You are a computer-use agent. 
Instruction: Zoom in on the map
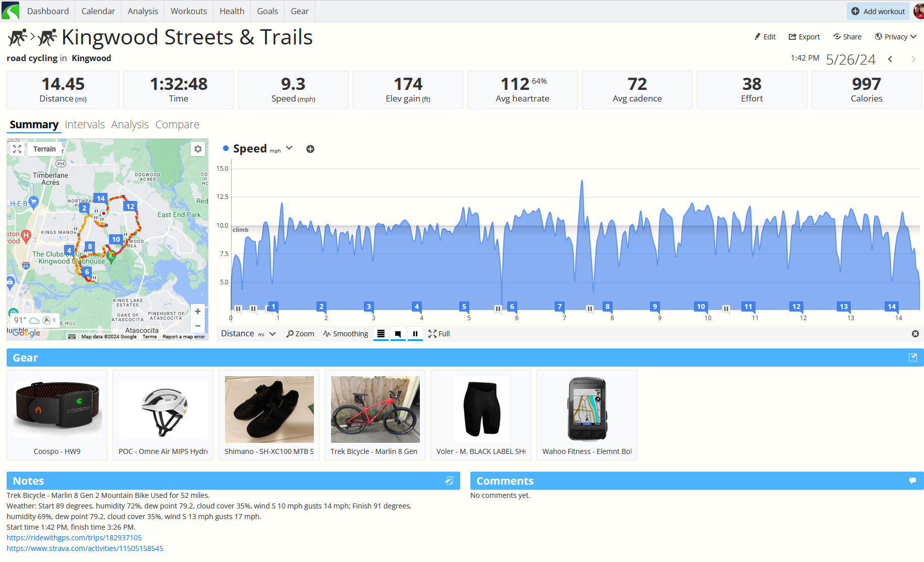point(198,312)
